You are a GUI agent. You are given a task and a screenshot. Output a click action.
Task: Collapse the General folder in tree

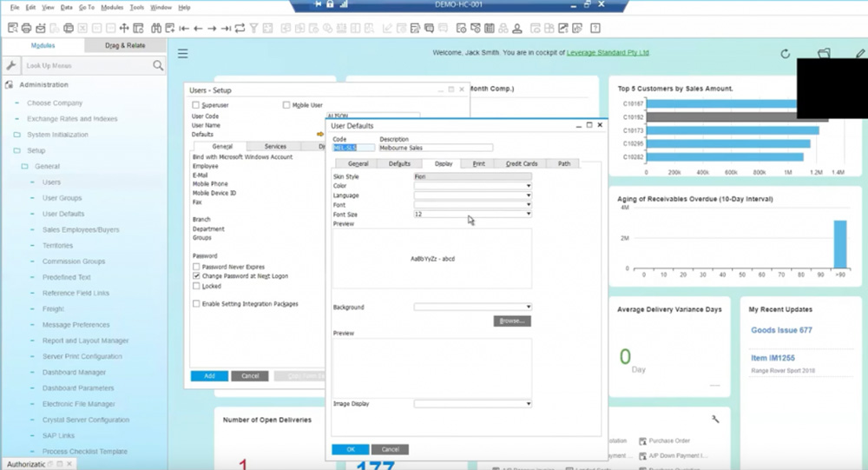coord(24,166)
